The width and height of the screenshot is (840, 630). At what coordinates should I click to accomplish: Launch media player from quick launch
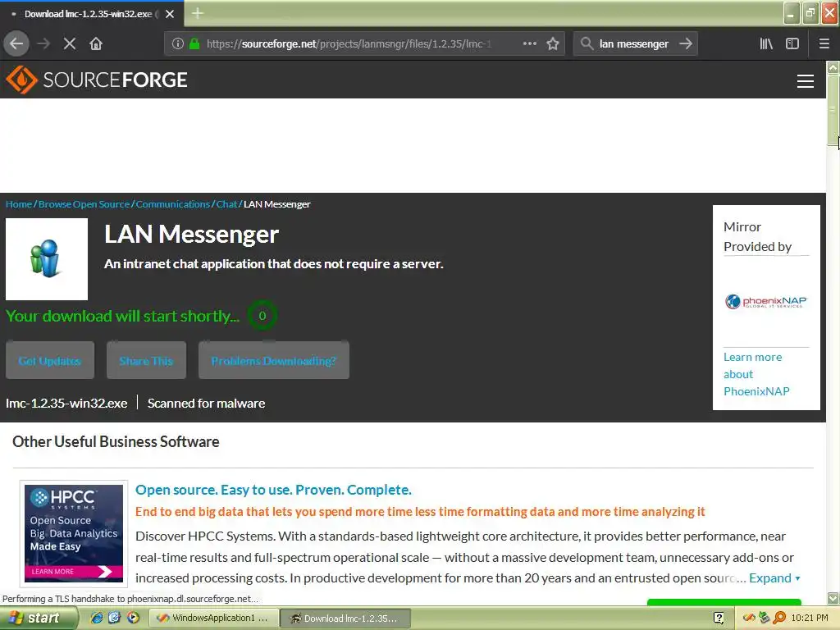click(132, 618)
